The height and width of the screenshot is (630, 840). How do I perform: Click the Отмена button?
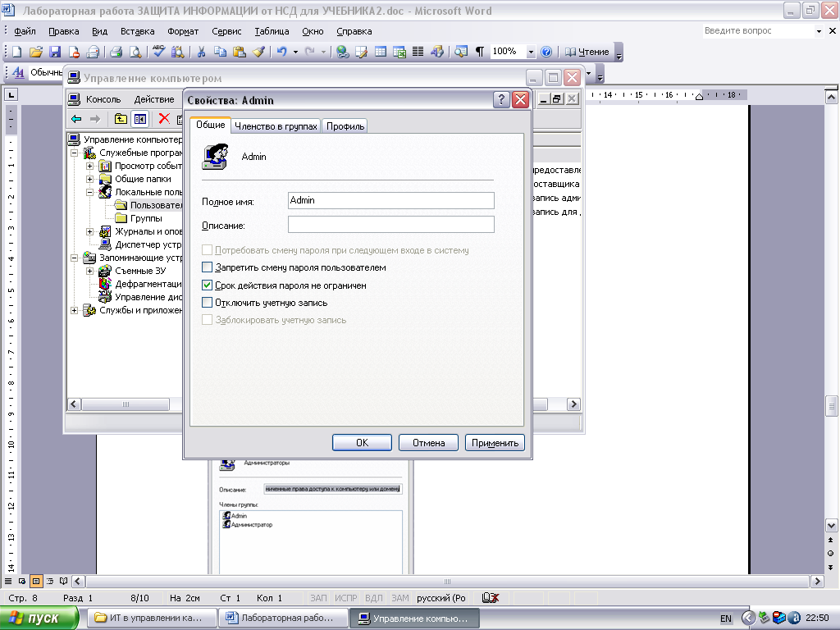click(428, 442)
